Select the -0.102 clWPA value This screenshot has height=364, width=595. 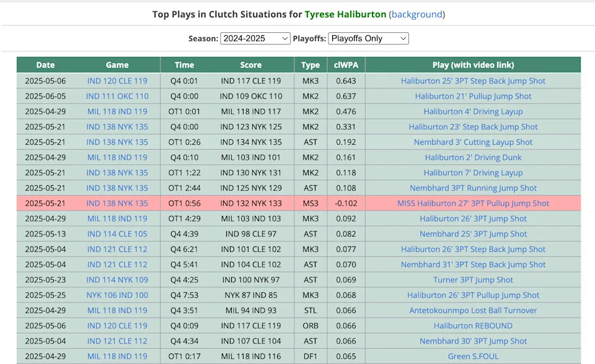[346, 203]
